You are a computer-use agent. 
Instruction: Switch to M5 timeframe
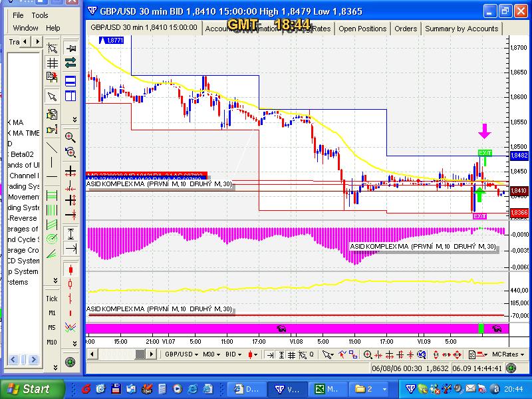tap(52, 327)
